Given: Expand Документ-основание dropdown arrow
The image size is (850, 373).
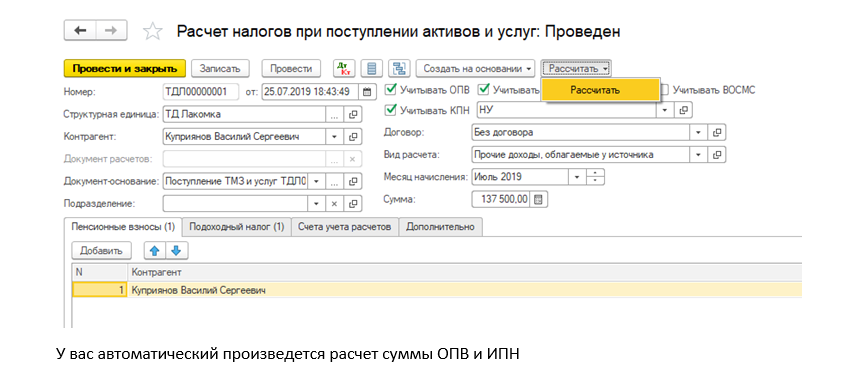Looking at the screenshot, I should 317,181.
